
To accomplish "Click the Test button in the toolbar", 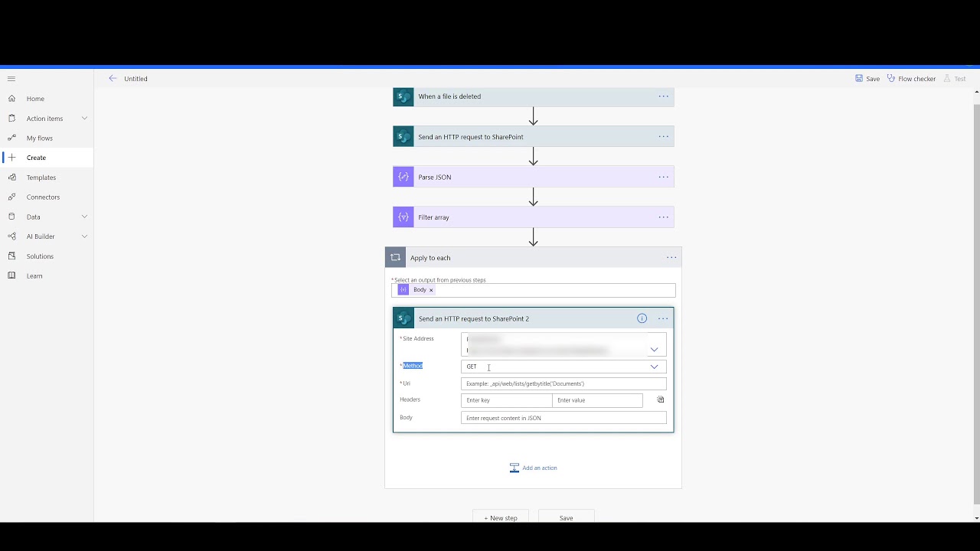I will (x=955, y=79).
